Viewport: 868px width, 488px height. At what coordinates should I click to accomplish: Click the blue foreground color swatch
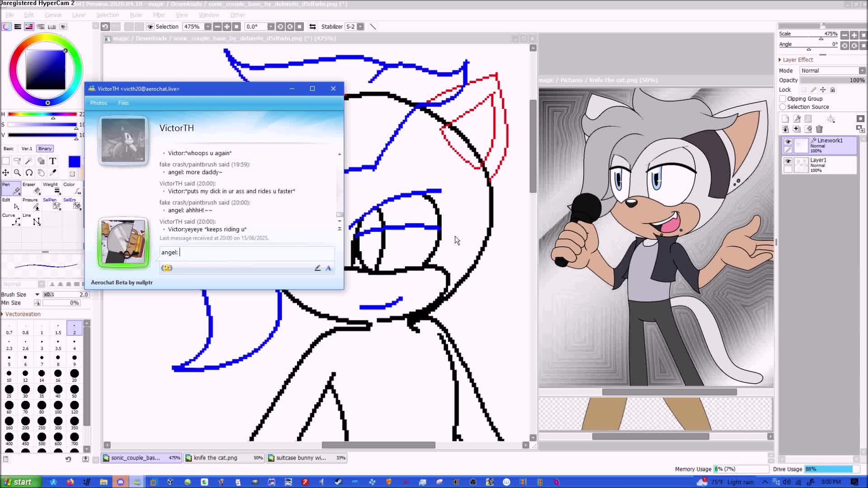coord(74,161)
